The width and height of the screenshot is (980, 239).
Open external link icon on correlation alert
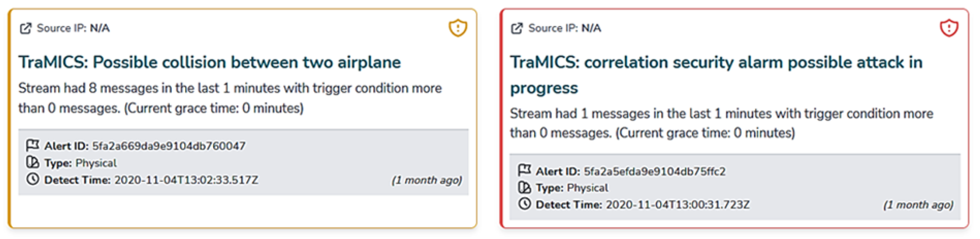click(517, 28)
